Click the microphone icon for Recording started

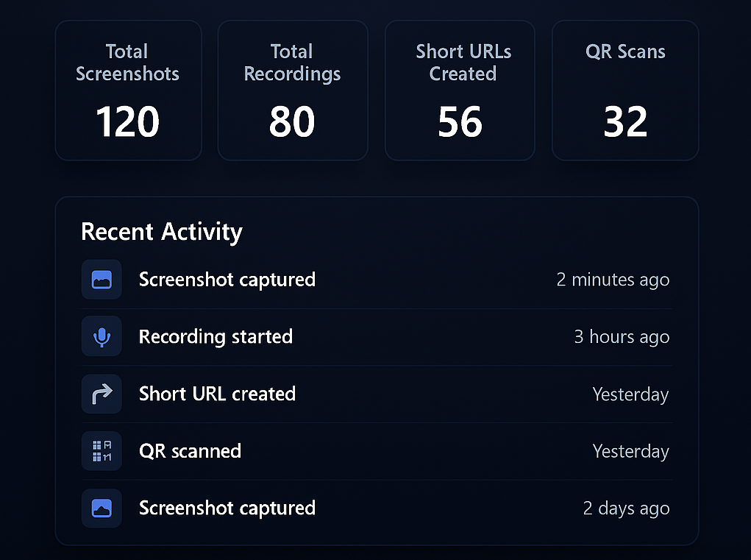[x=102, y=337]
